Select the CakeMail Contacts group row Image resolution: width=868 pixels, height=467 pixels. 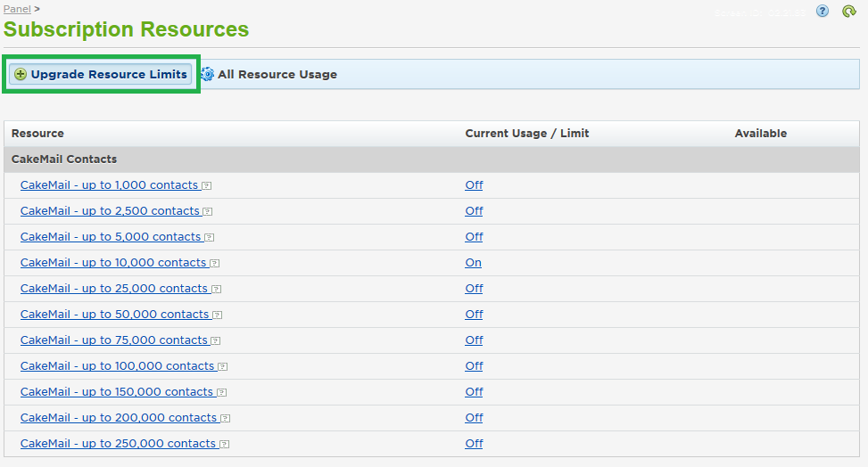point(432,160)
